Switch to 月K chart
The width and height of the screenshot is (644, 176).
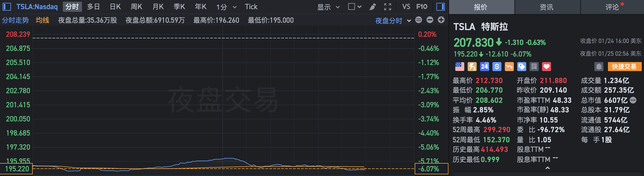(158, 7)
